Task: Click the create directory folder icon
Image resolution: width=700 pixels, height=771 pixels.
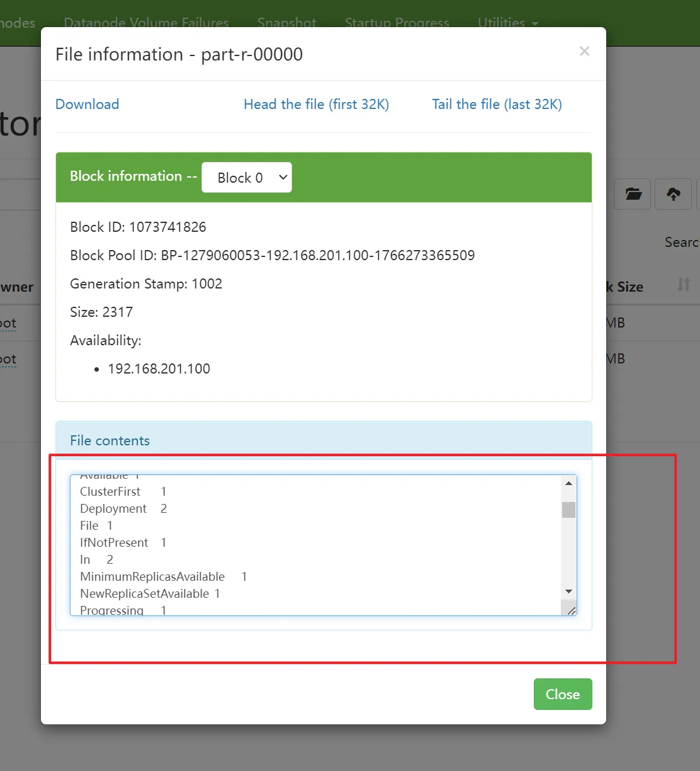Action: [633, 194]
